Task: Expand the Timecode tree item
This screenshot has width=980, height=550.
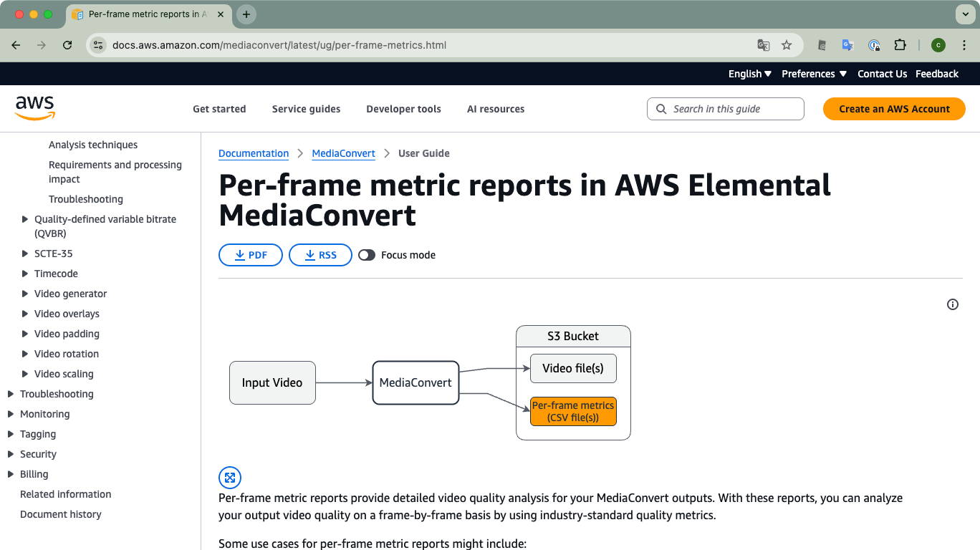Action: (26, 274)
